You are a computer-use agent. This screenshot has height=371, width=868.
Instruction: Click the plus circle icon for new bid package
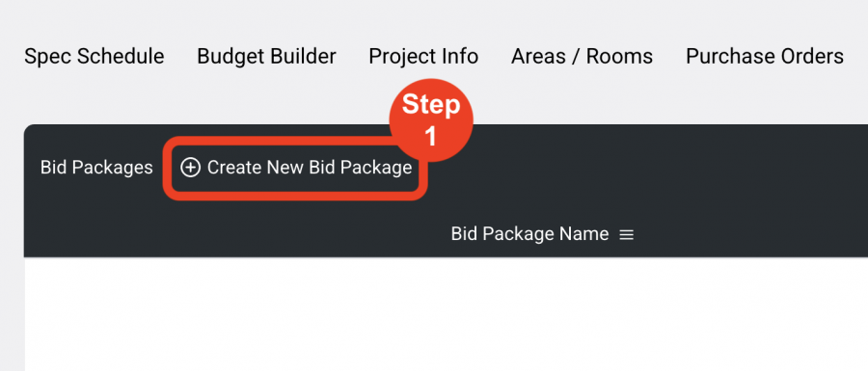click(x=190, y=168)
